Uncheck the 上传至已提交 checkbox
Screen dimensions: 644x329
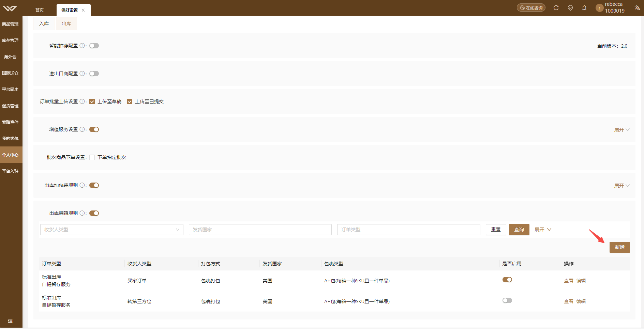[x=130, y=101]
